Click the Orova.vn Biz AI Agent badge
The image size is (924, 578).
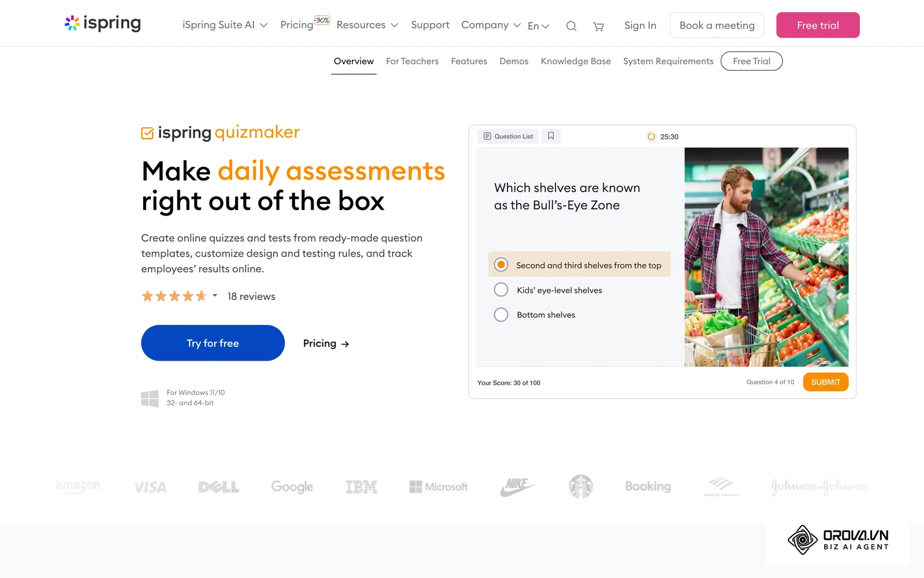[837, 540]
